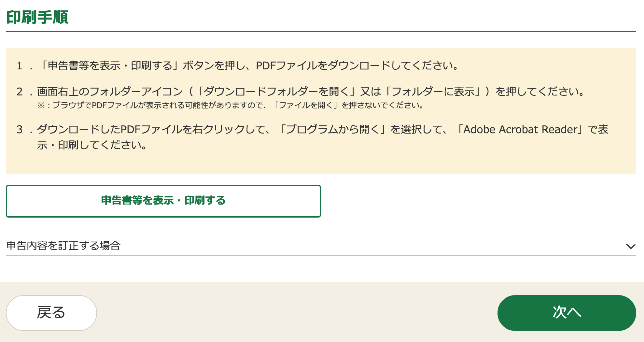This screenshot has width=644, height=342.
Task: Proceed with the green 次へ button
Action: click(x=567, y=313)
